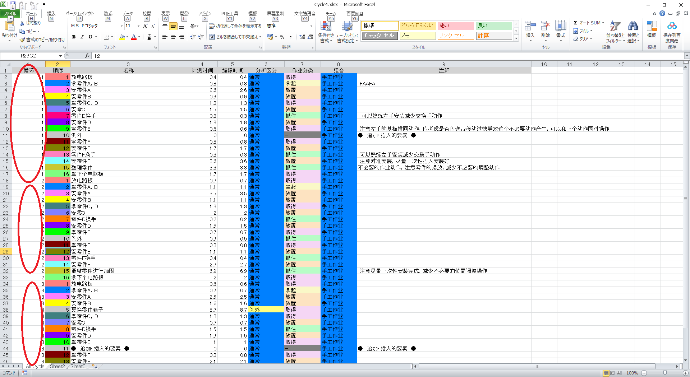Select bottom vertical alignment

click(181, 26)
